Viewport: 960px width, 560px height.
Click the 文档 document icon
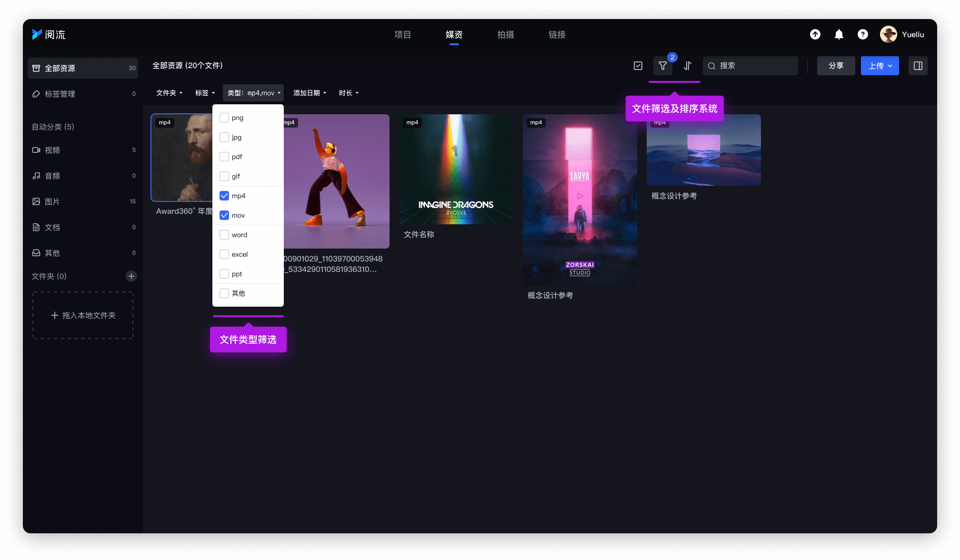coord(36,227)
